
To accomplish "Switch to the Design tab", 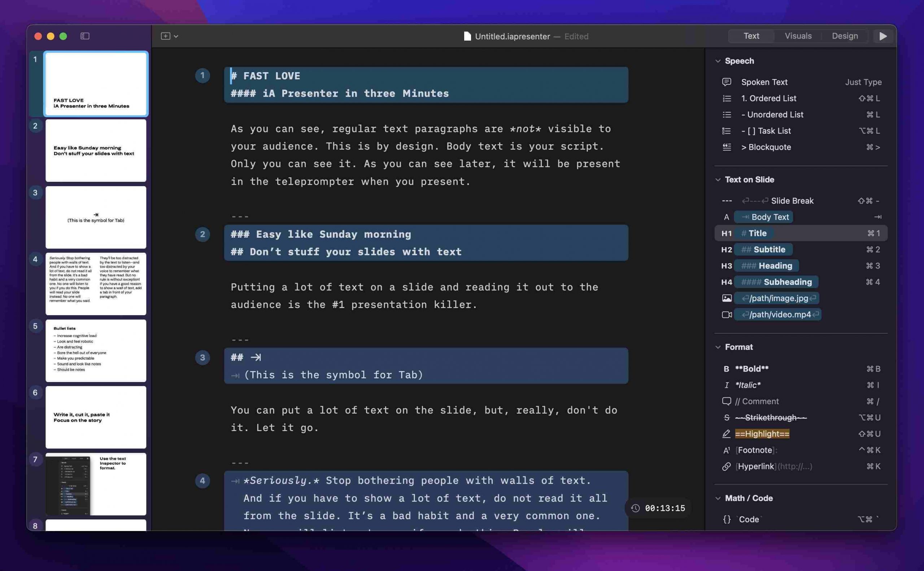I will pos(845,36).
